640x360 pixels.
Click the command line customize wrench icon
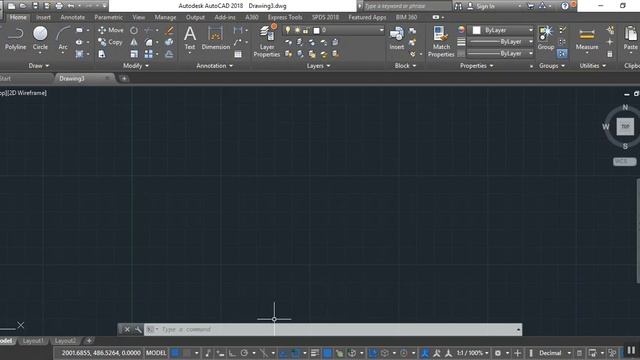[x=138, y=329]
